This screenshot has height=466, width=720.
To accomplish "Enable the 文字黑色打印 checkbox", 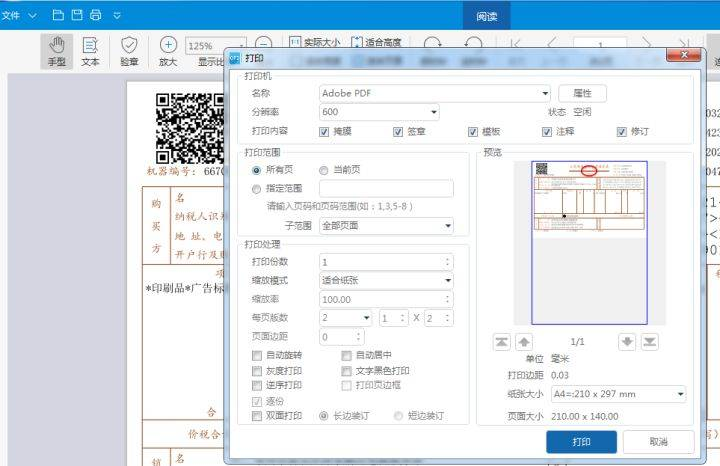I will [347, 371].
